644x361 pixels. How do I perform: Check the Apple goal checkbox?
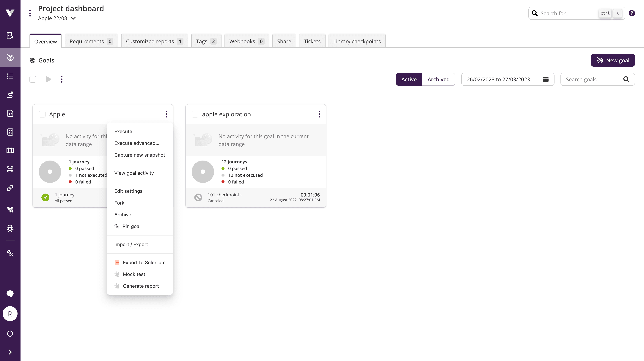click(42, 114)
